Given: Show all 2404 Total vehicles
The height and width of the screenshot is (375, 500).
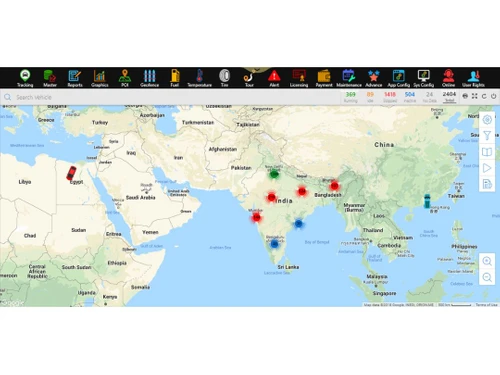Looking at the screenshot, I should pos(449,97).
